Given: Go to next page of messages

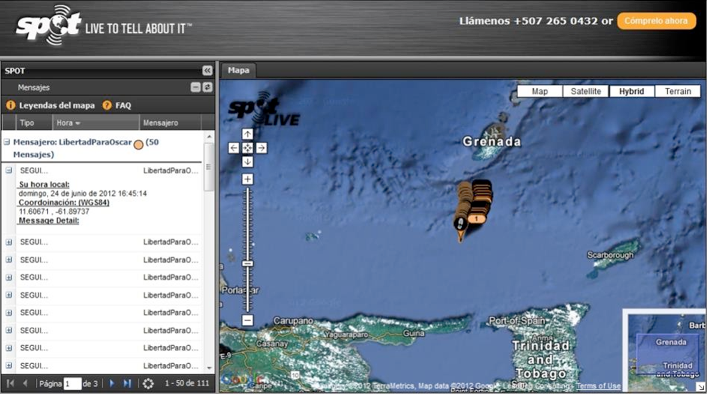Looking at the screenshot, I should pyautogui.click(x=112, y=384).
